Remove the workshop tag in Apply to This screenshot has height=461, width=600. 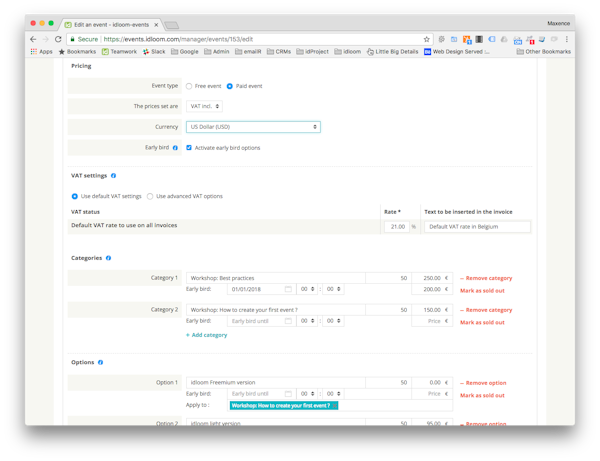pyautogui.click(x=334, y=406)
